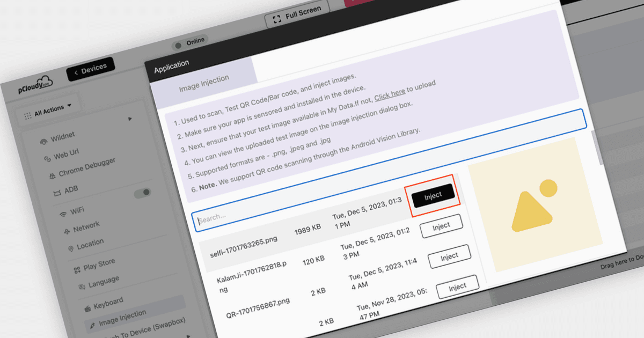The width and height of the screenshot is (644, 338).
Task: Click the Keyboard icon in sidebar
Action: 88,308
